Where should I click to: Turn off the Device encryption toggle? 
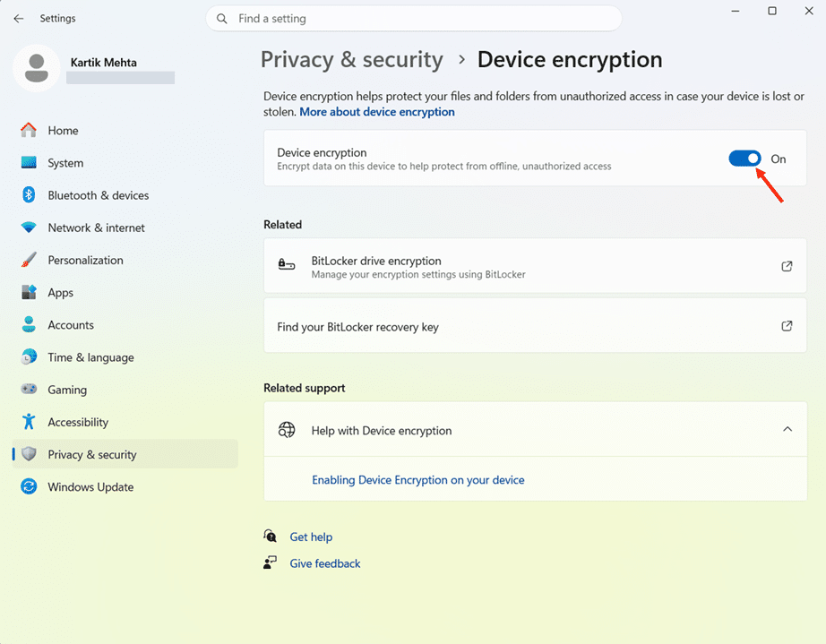(744, 159)
